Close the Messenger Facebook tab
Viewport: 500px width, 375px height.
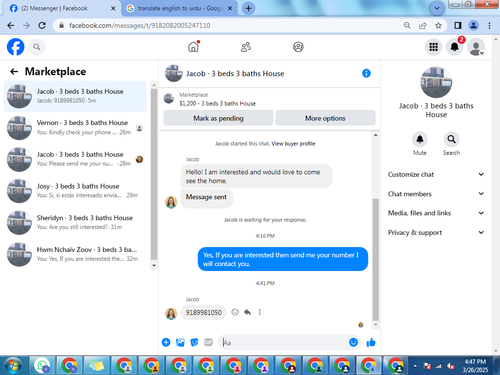(x=113, y=8)
